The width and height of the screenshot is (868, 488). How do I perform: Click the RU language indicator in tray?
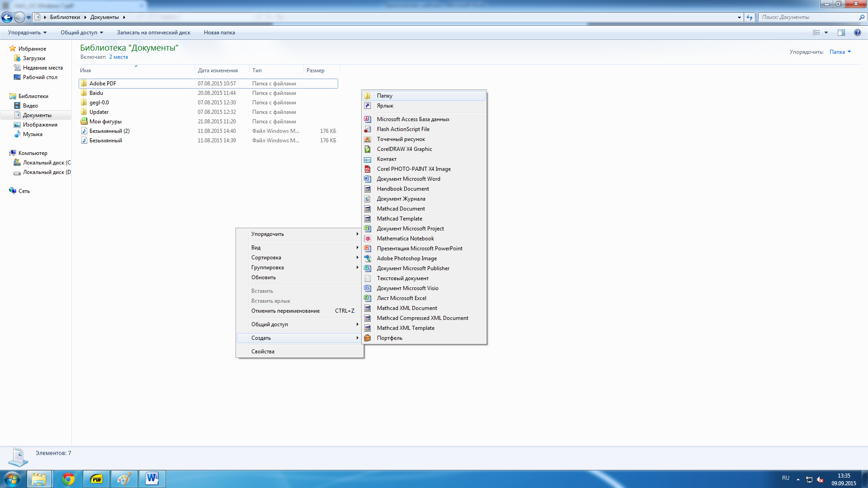click(x=786, y=478)
